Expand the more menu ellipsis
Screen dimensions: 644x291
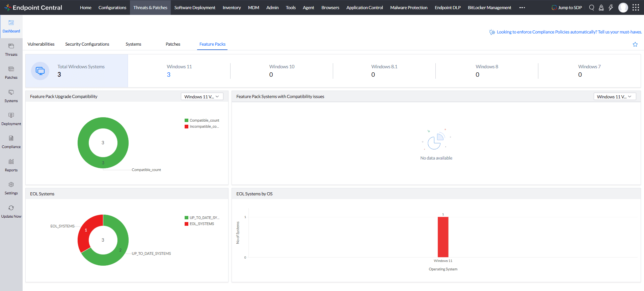(x=522, y=7)
